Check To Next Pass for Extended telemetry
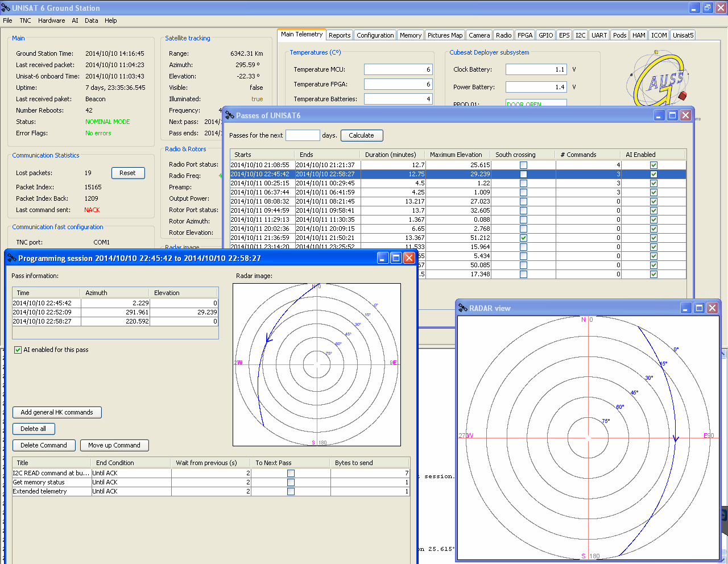Viewport: 728px width, 564px height. click(291, 492)
